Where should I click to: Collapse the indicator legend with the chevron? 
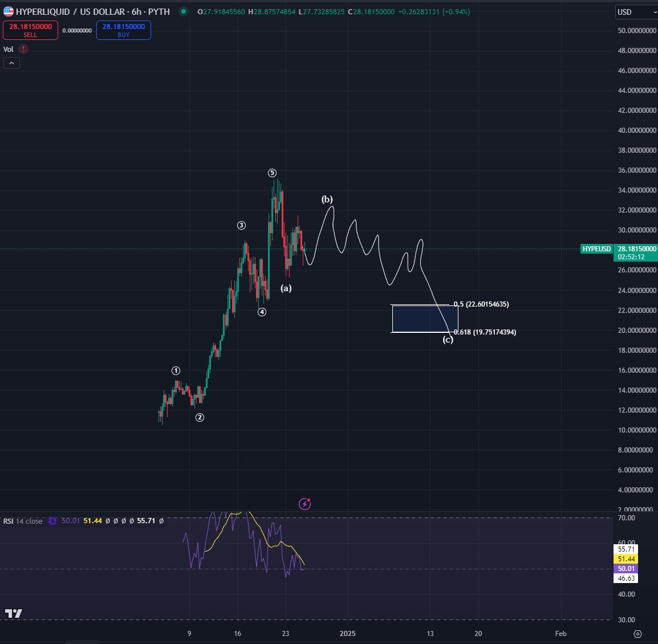pos(12,63)
